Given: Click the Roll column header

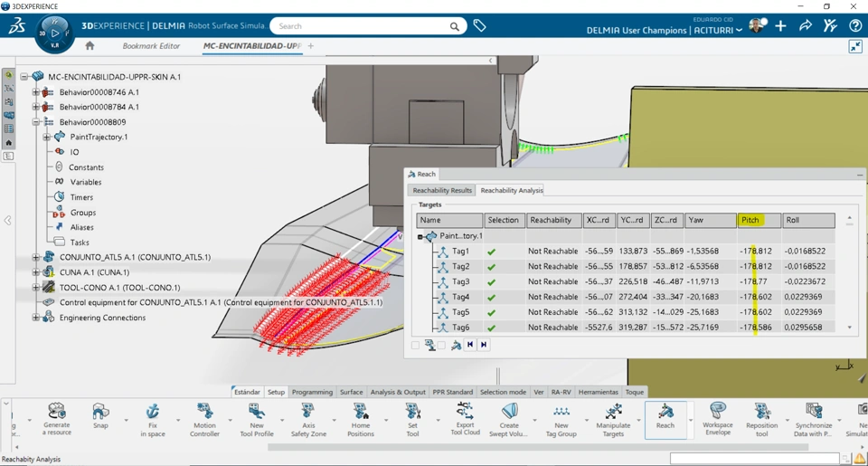Looking at the screenshot, I should [x=808, y=220].
